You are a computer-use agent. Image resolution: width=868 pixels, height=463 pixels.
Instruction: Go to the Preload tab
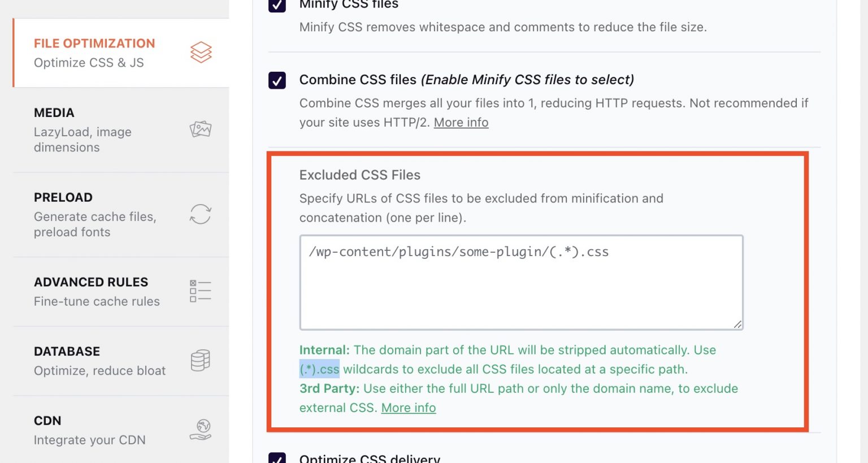pyautogui.click(x=95, y=214)
